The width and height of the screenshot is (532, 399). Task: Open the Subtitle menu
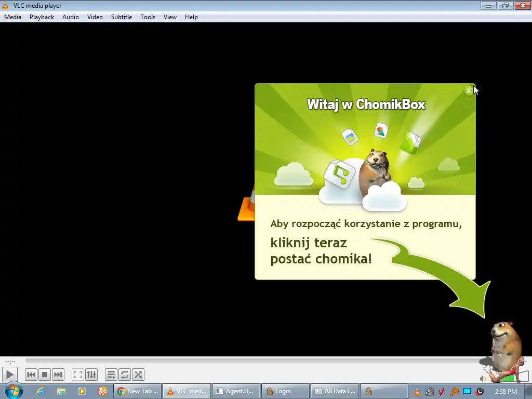point(122,17)
